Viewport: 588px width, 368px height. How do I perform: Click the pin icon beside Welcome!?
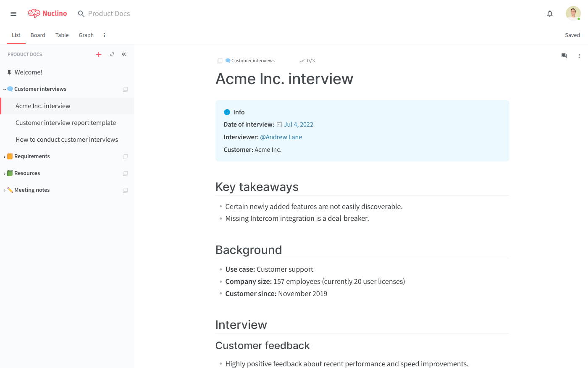[x=9, y=72]
